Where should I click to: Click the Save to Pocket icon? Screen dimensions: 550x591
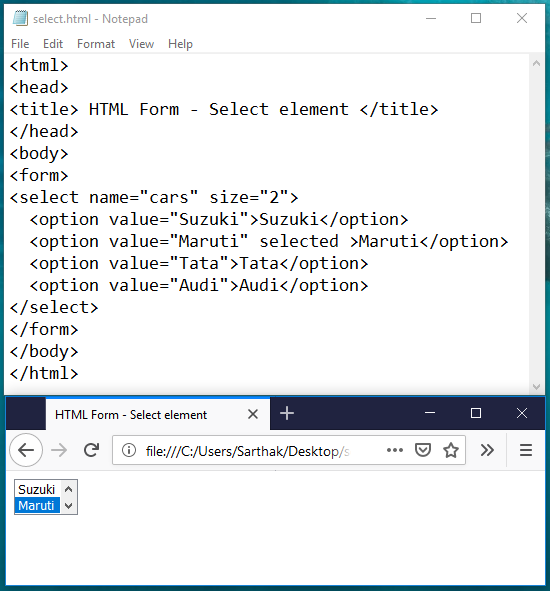pyautogui.click(x=423, y=450)
